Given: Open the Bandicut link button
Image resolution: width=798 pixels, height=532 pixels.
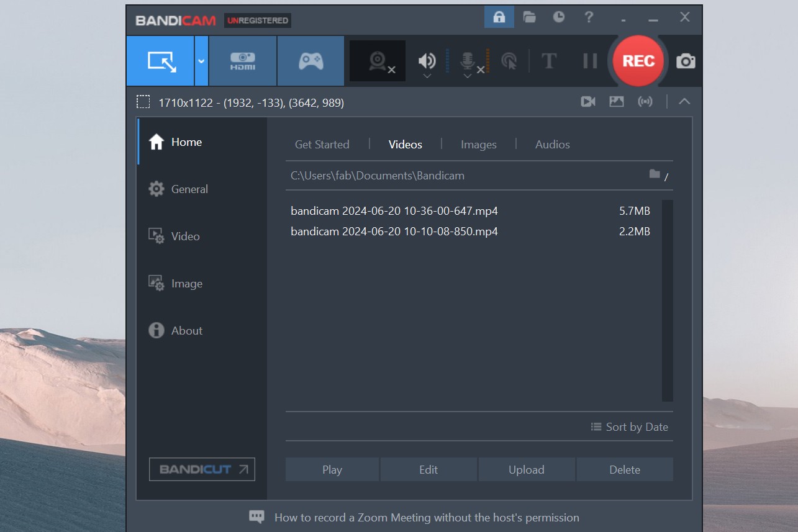Looking at the screenshot, I should [202, 469].
